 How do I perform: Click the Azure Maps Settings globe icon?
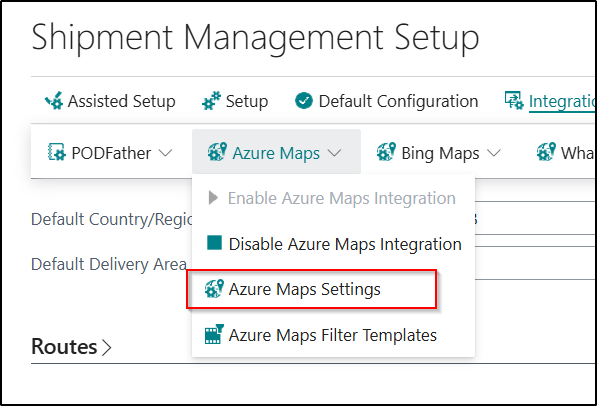point(214,289)
